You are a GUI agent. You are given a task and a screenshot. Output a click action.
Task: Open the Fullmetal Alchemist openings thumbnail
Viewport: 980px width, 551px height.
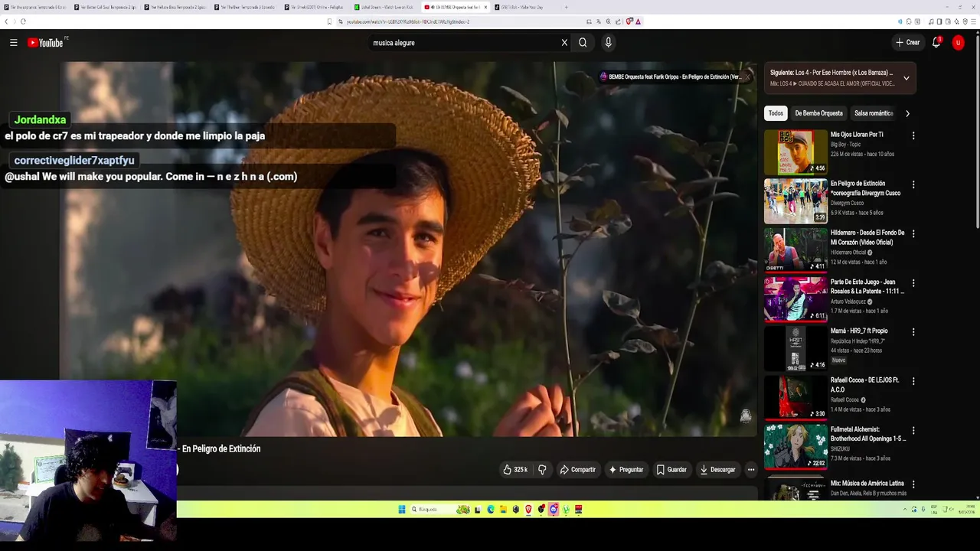795,447
